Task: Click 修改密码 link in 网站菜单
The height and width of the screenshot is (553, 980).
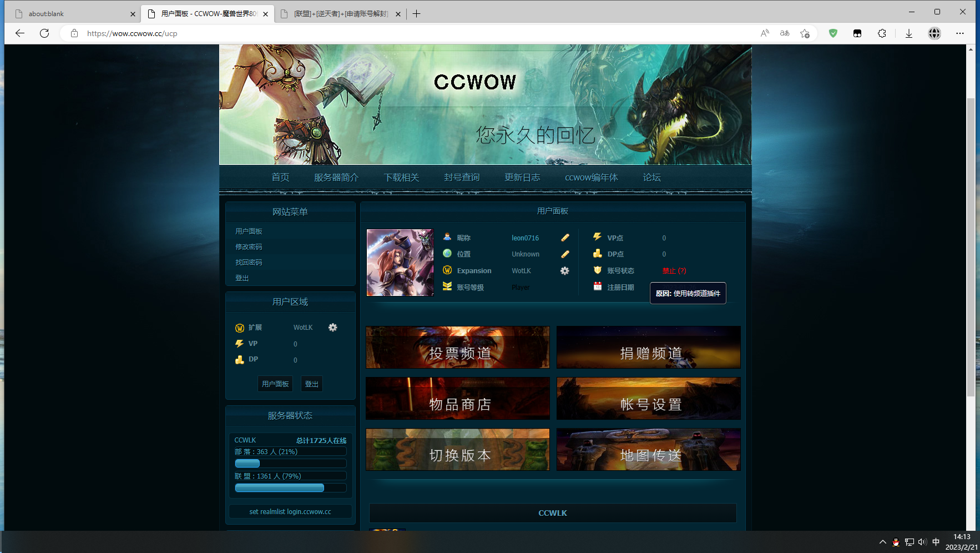Action: (x=249, y=247)
